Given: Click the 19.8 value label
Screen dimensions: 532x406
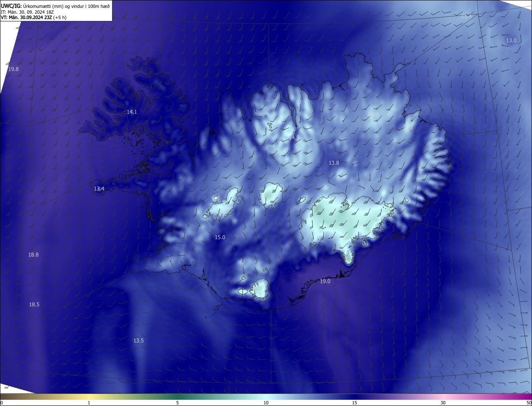Looking at the screenshot, I should click(x=13, y=69).
